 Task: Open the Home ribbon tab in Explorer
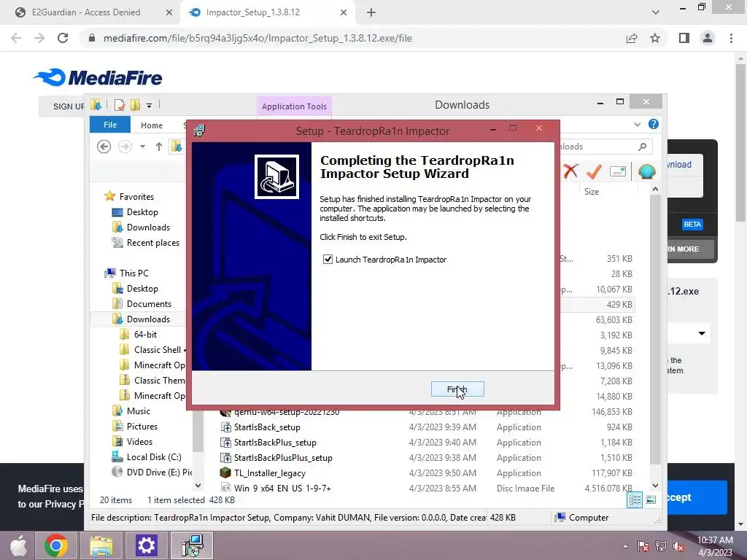152,125
